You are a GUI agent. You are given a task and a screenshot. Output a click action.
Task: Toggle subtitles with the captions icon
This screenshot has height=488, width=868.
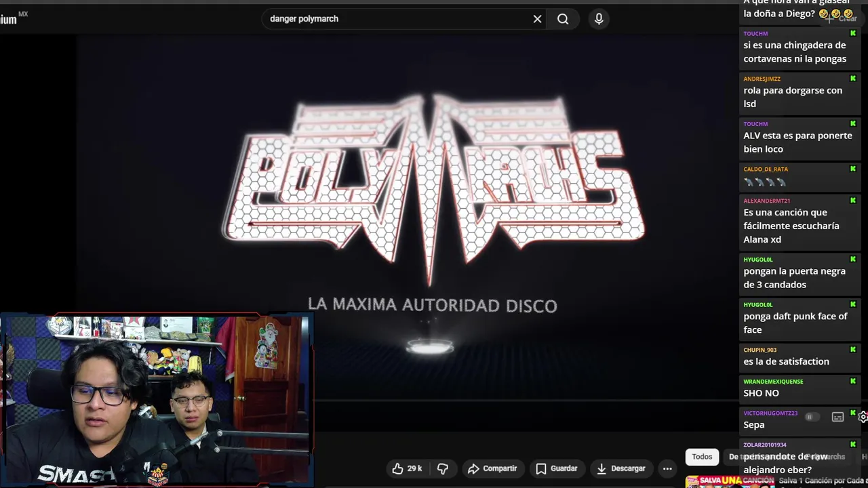837,417
